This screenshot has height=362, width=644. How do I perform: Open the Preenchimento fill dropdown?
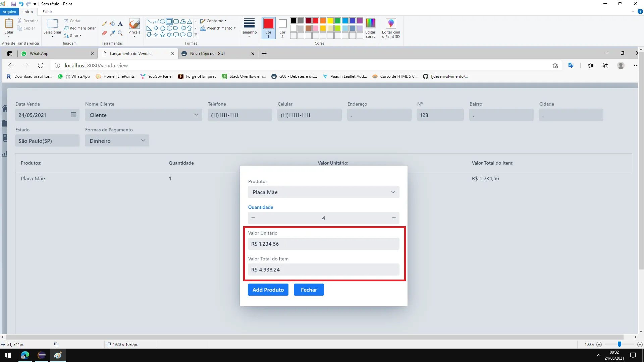(219, 28)
